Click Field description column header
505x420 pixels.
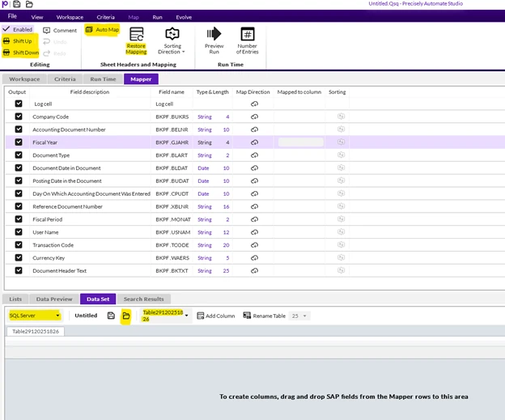click(x=90, y=91)
